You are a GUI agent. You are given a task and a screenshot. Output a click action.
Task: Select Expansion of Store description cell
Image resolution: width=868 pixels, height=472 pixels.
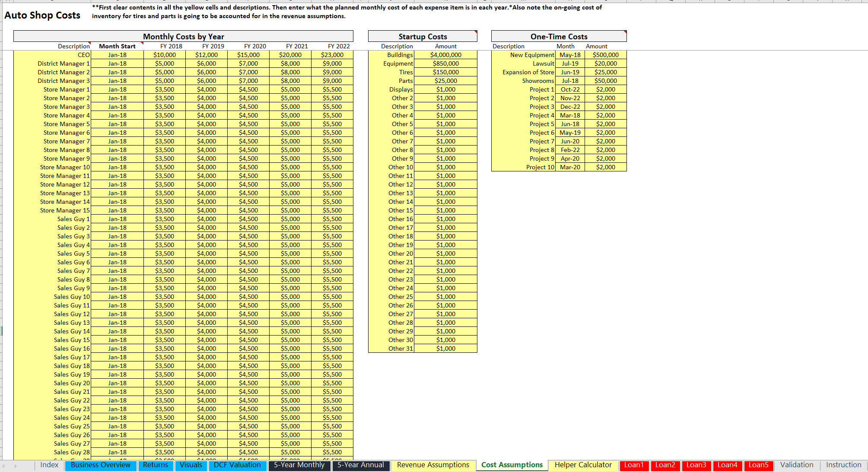click(523, 72)
